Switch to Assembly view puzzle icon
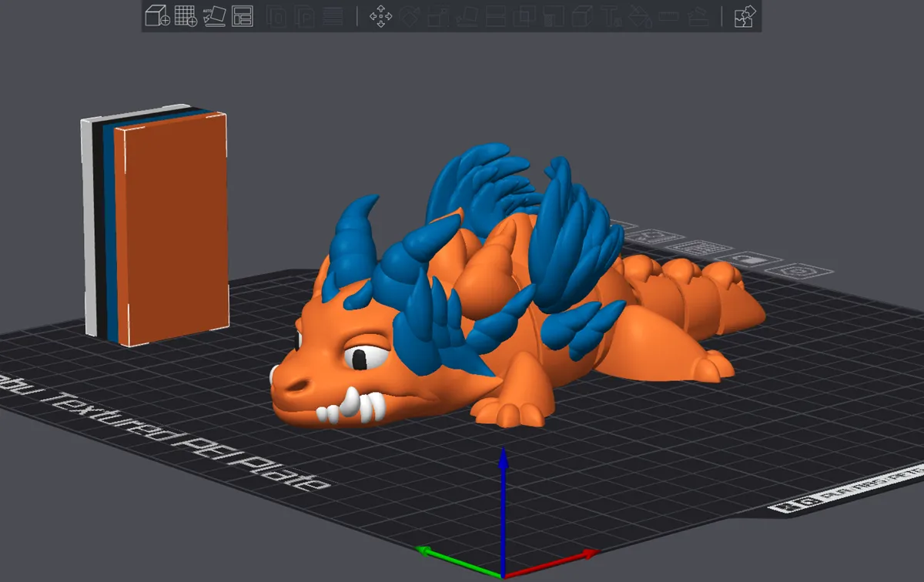 pos(745,15)
